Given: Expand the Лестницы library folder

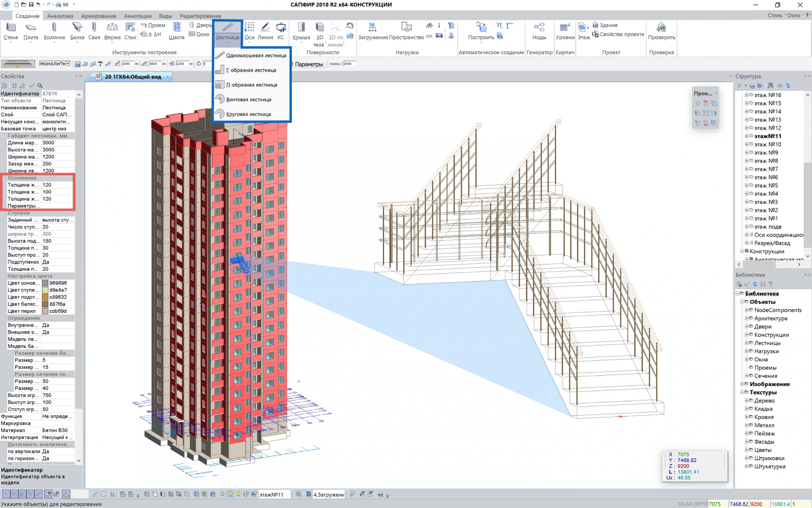Looking at the screenshot, I should click(746, 343).
